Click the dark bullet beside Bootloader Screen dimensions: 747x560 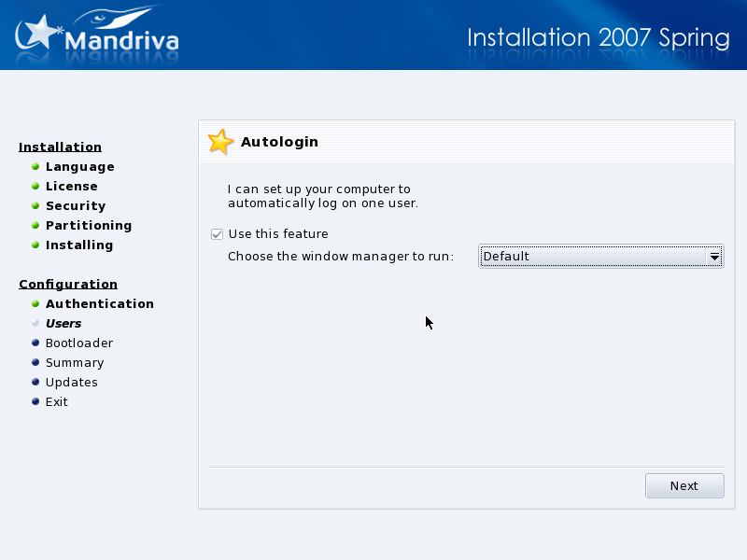[35, 343]
